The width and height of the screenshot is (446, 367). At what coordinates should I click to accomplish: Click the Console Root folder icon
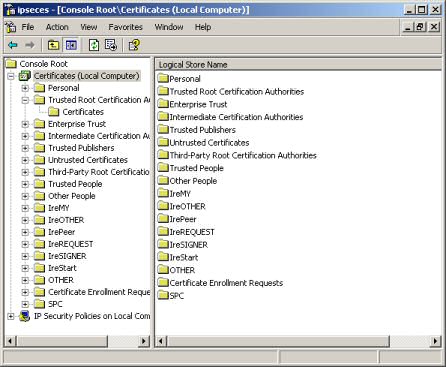tap(11, 64)
